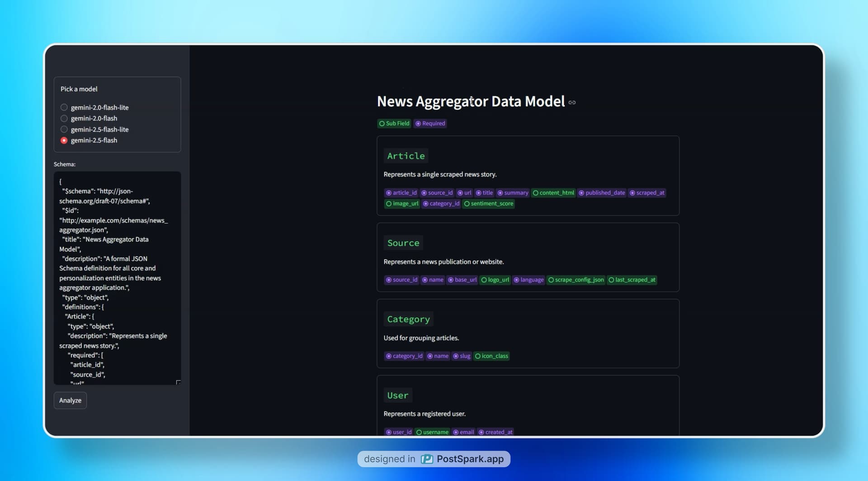Click inside the Schema text area
The width and height of the screenshot is (868, 481).
click(117, 276)
